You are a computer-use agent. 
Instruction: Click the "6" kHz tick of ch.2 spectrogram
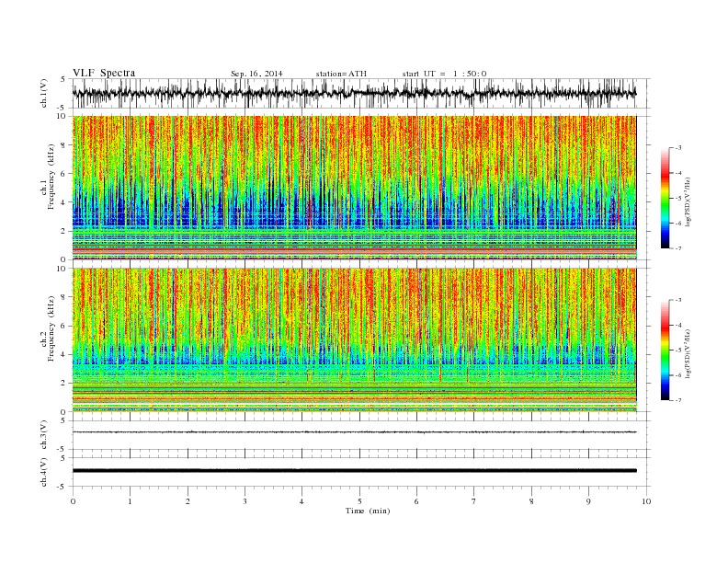(x=64, y=326)
